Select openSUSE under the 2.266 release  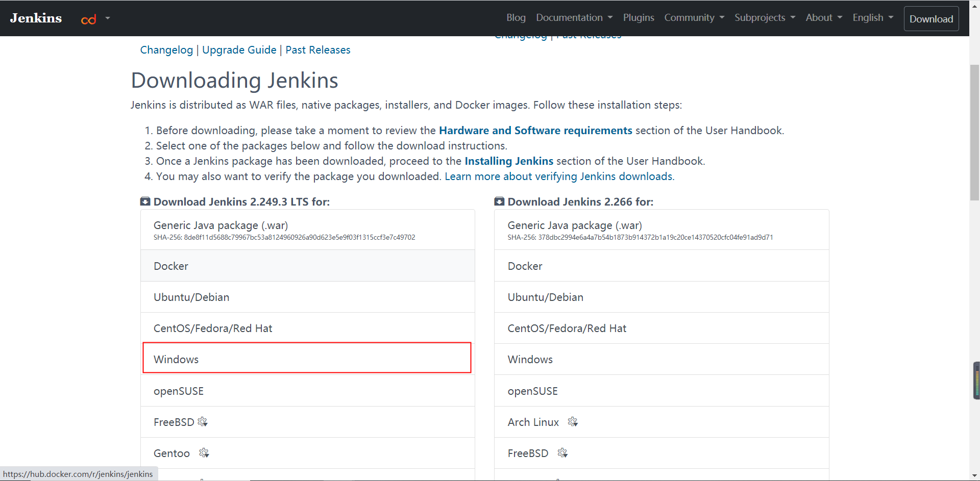tap(661, 391)
